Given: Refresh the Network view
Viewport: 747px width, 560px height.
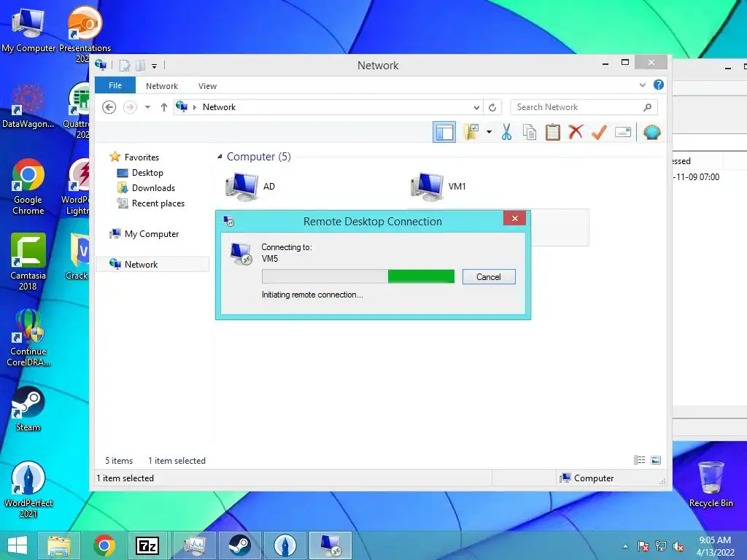Looking at the screenshot, I should [492, 107].
